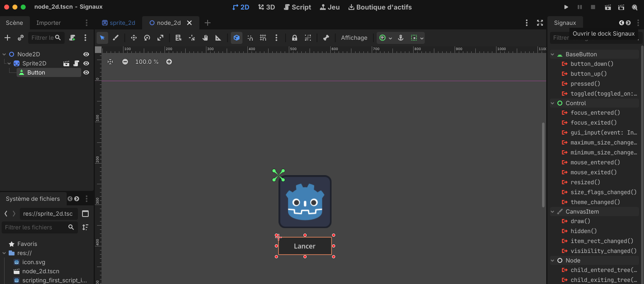Toggle grid snapping
The image size is (644, 284).
(x=263, y=38)
